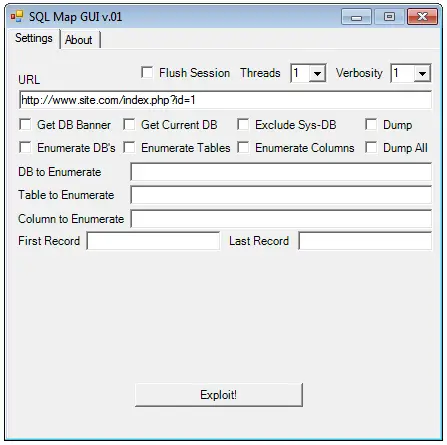The image size is (447, 445).
Task: Click the "First Record" label
Action: point(49,241)
